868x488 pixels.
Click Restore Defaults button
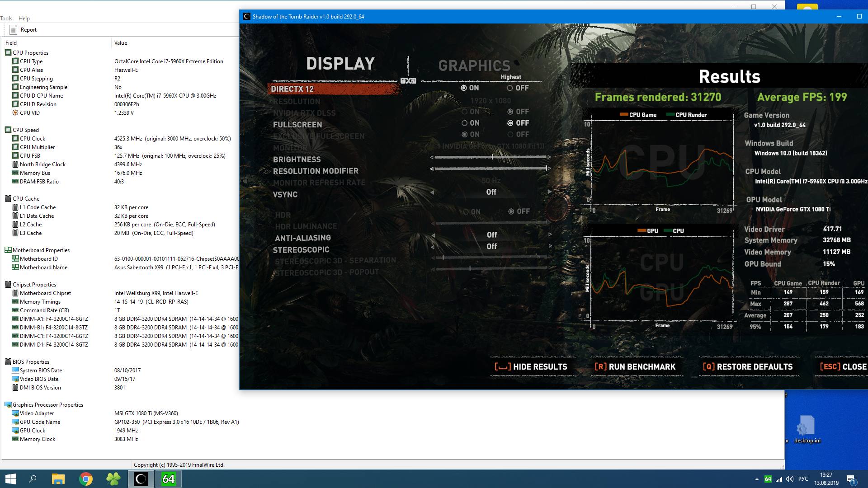[748, 367]
